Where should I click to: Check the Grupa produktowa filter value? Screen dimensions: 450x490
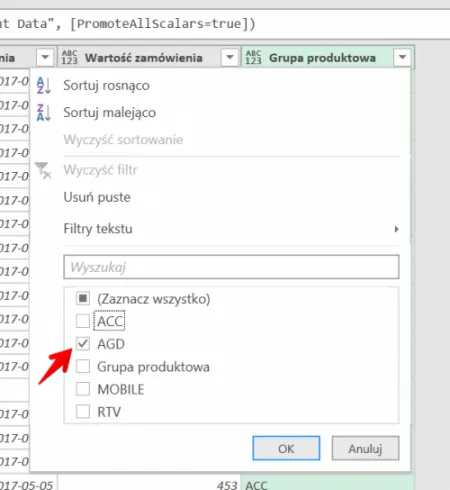pyautogui.click(x=83, y=366)
